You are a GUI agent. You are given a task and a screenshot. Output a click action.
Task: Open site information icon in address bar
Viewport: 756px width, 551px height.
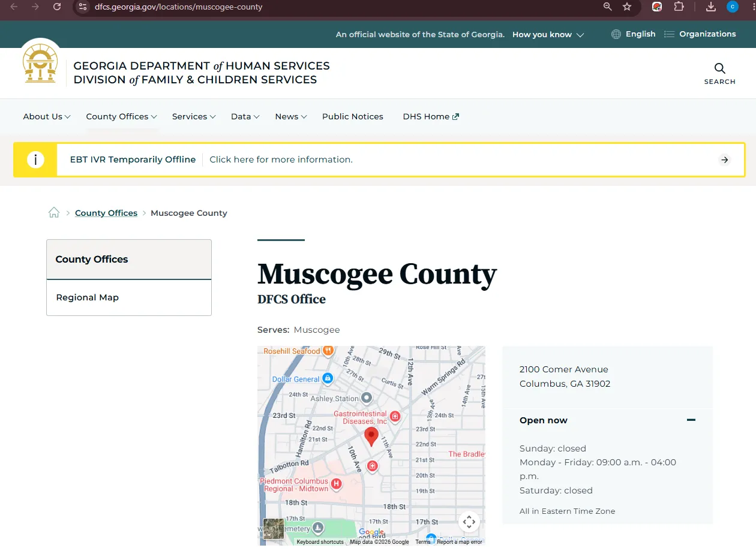click(83, 7)
